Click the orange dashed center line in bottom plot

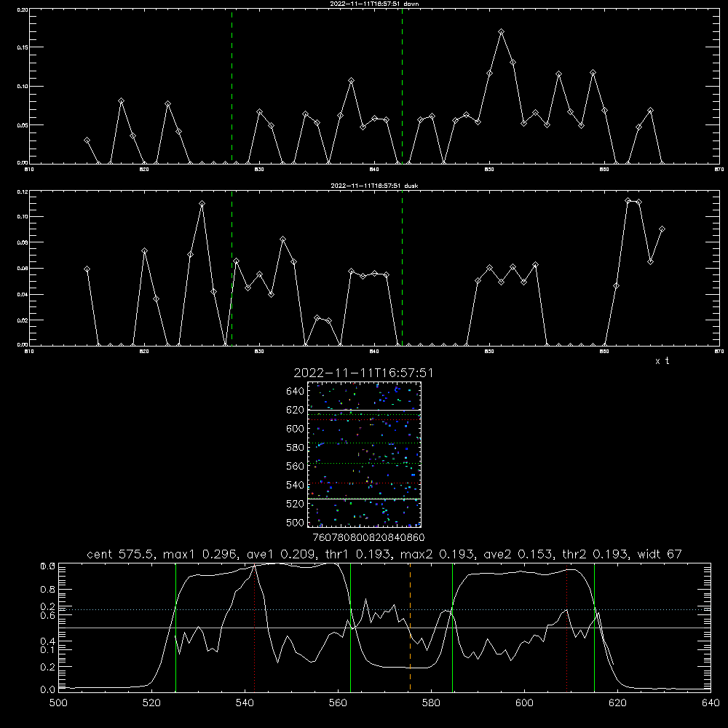point(410,627)
